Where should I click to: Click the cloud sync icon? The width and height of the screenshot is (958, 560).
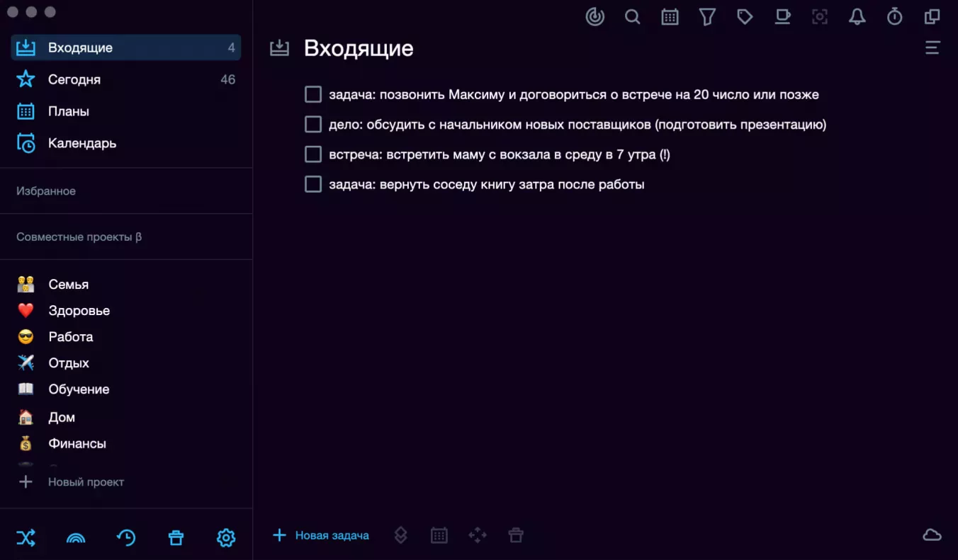tap(932, 535)
